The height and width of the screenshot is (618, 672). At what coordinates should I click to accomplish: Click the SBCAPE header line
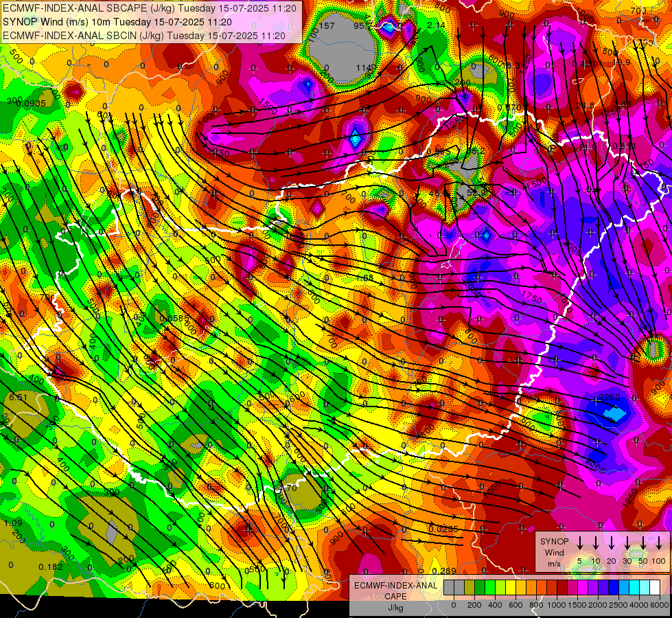(150, 8)
